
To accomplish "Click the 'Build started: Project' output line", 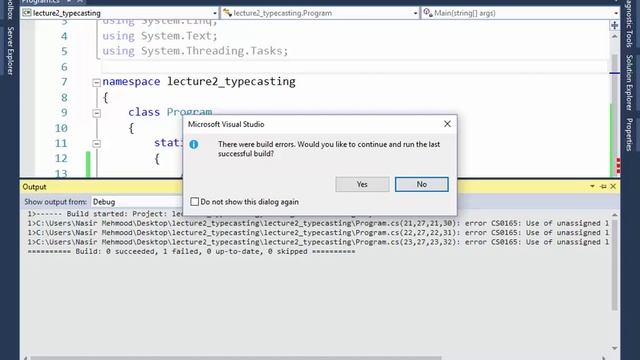I will pos(105,214).
